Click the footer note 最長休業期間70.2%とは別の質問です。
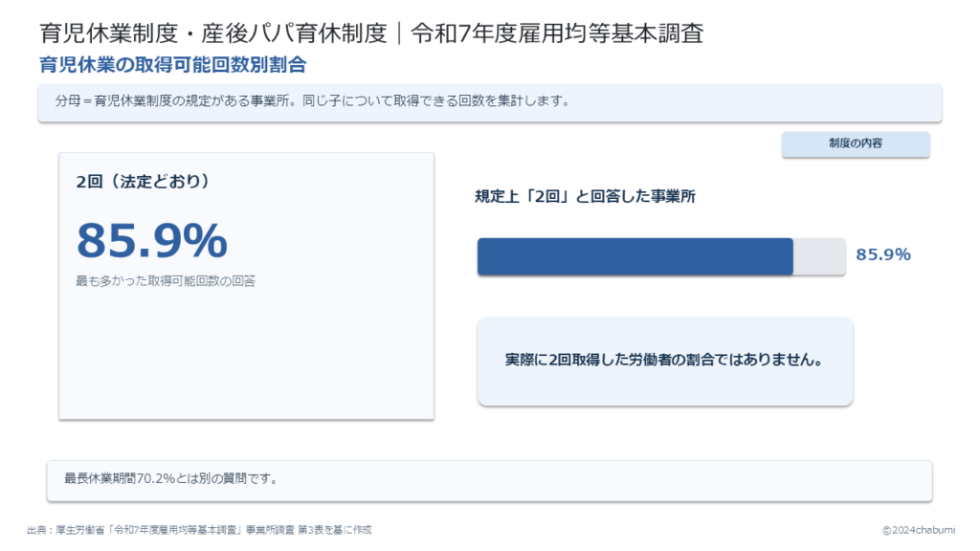 (489, 480)
